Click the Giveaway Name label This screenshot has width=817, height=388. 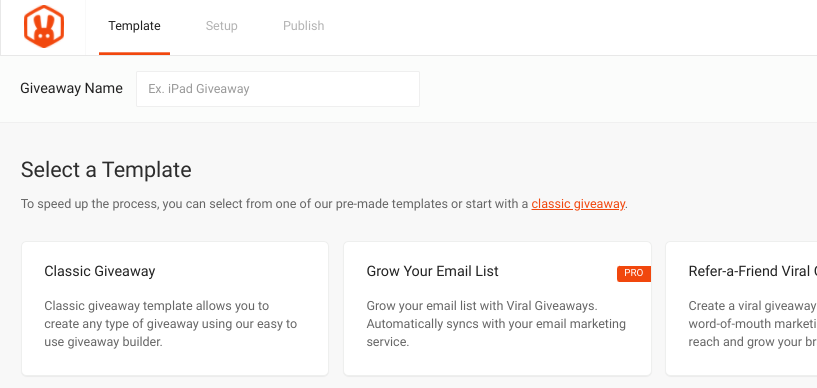(x=71, y=89)
